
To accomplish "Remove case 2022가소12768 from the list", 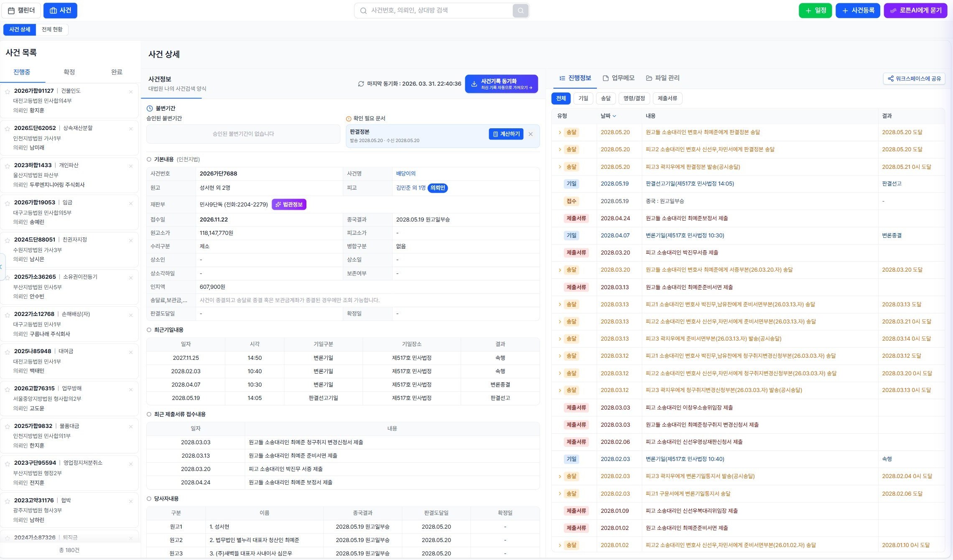I will pos(131,315).
